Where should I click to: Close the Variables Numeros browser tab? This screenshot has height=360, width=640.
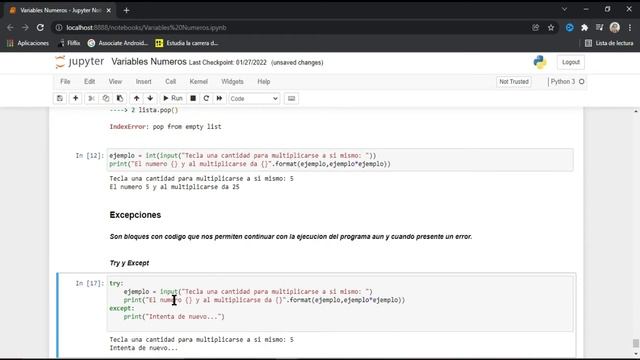(109, 11)
